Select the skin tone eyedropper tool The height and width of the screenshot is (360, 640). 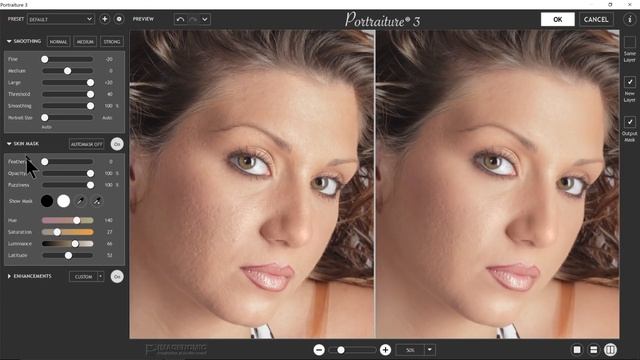[x=81, y=201]
